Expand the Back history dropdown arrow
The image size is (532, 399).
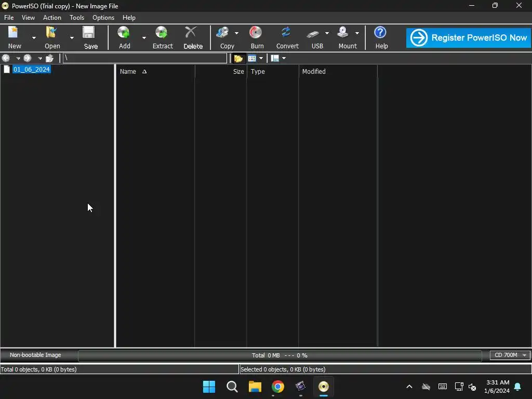click(18, 58)
